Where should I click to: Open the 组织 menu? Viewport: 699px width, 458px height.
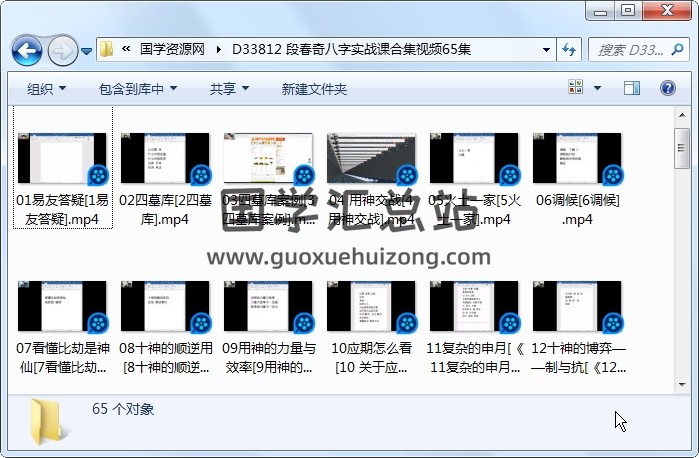pyautogui.click(x=46, y=89)
